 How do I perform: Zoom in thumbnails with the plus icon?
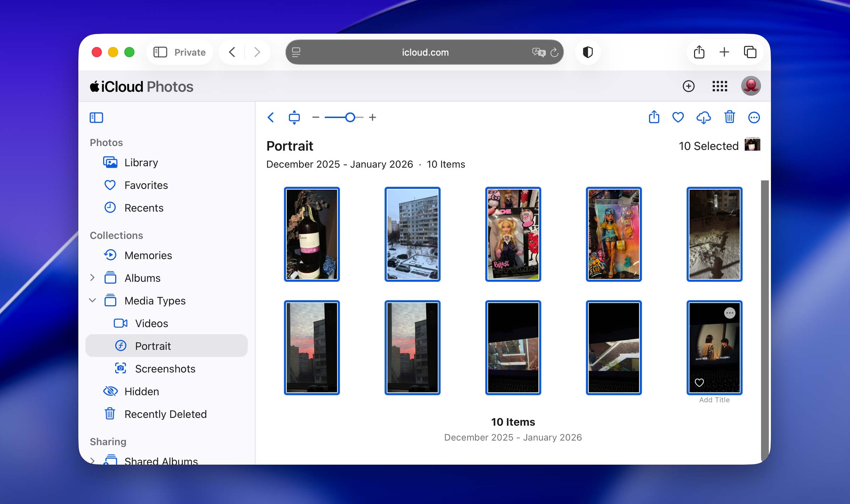(x=373, y=117)
